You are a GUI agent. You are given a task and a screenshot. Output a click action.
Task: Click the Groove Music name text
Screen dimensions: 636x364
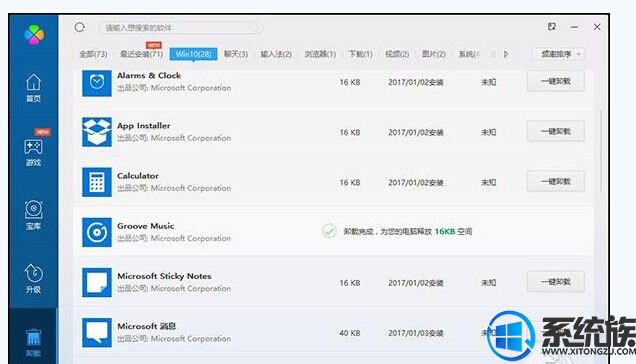[146, 226]
